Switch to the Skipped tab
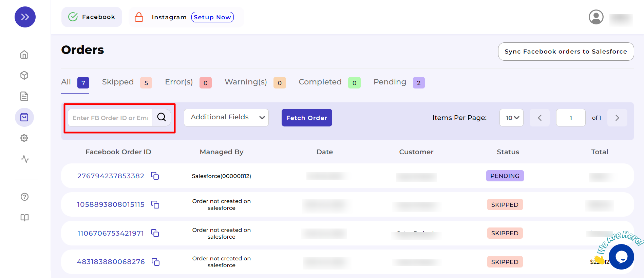644x278 pixels. click(x=118, y=82)
